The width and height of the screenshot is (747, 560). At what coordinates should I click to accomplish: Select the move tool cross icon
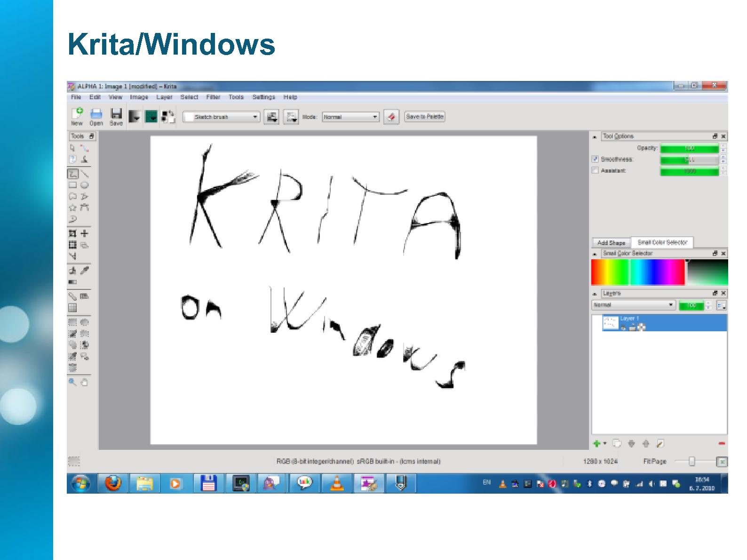pos(84,233)
